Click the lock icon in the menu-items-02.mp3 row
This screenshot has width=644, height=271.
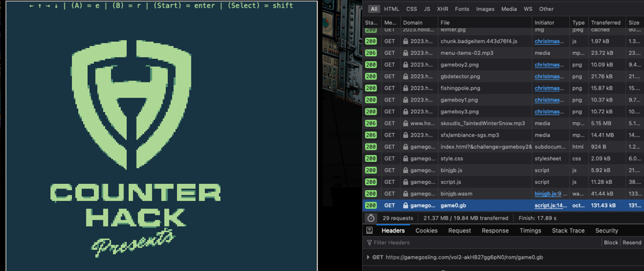pos(406,53)
